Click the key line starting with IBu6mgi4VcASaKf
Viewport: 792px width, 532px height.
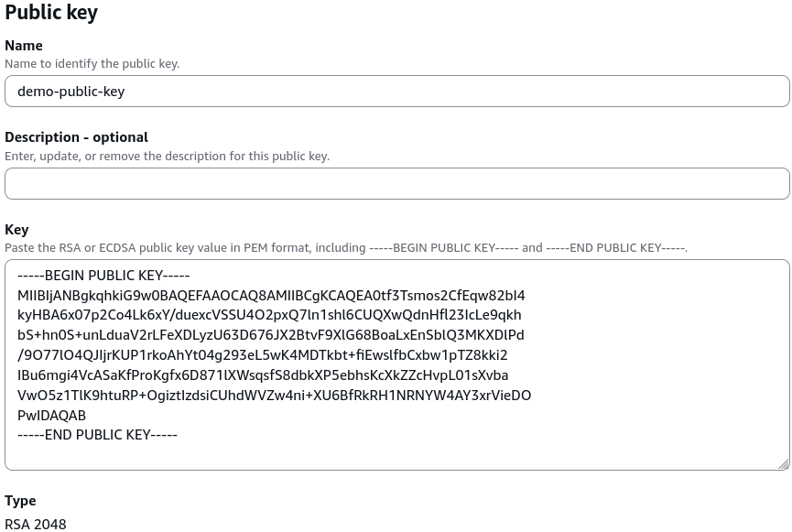pos(263,375)
